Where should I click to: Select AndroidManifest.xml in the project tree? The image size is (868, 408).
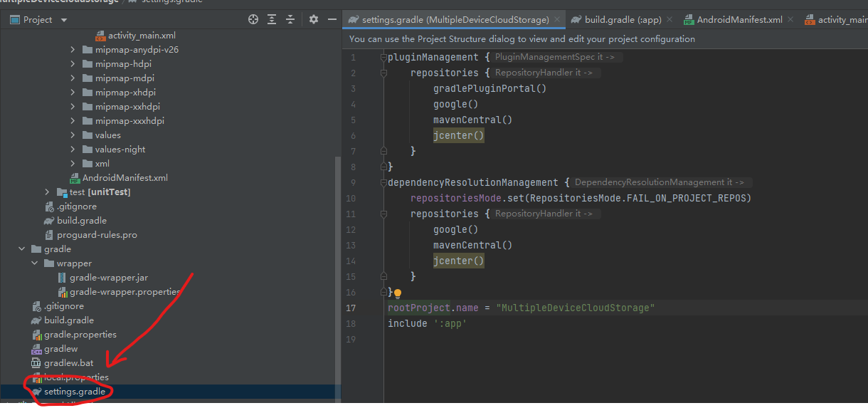click(125, 178)
